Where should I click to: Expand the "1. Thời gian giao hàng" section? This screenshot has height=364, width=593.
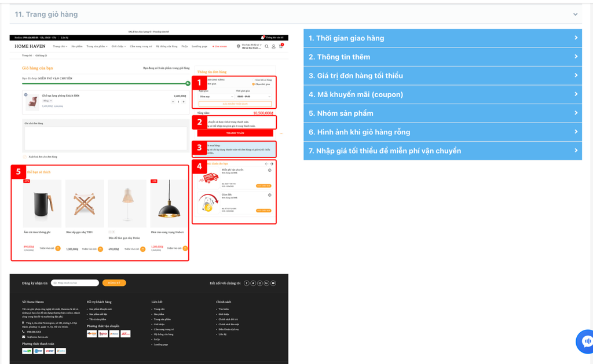(x=442, y=38)
